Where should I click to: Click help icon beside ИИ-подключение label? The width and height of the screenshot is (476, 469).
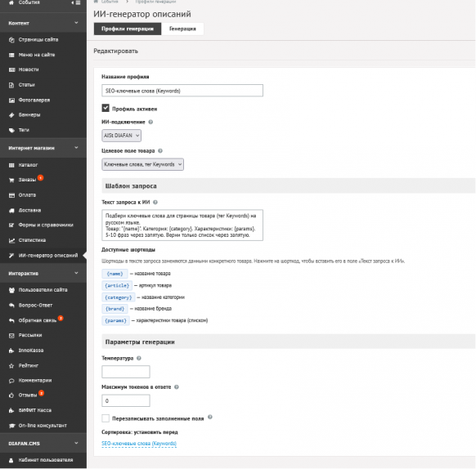point(150,122)
